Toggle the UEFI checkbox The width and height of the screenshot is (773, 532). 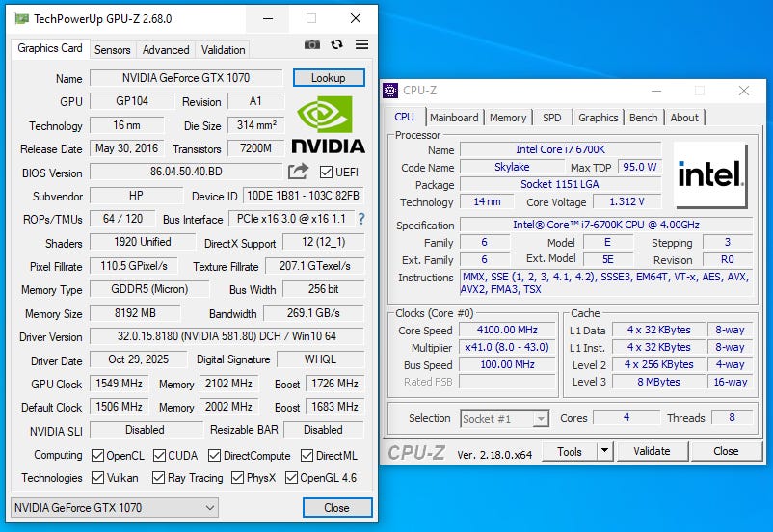pyautogui.click(x=326, y=173)
